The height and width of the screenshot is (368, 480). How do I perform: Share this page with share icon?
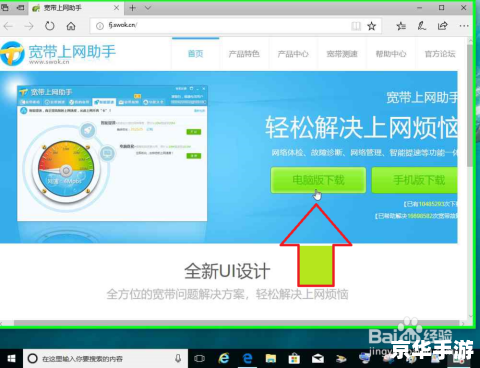(443, 26)
